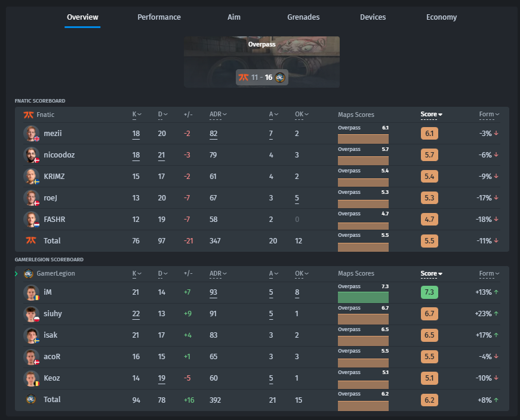Open the Fnatic team name link

click(x=45, y=115)
